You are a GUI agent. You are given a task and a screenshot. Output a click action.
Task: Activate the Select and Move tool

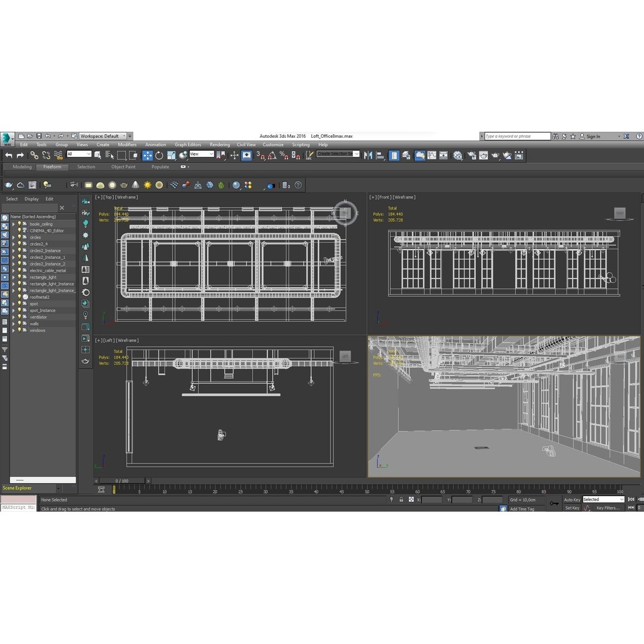point(147,155)
